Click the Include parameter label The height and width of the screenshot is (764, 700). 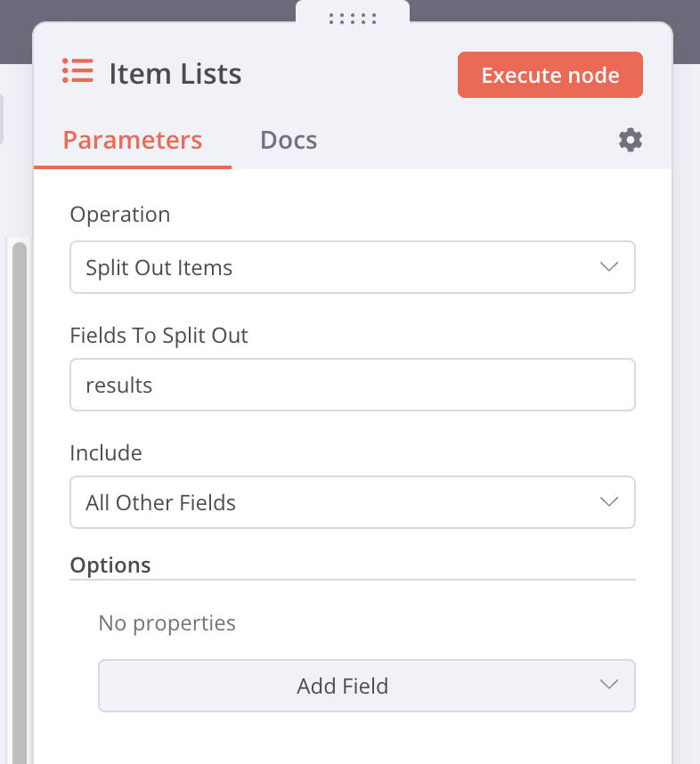tap(106, 452)
